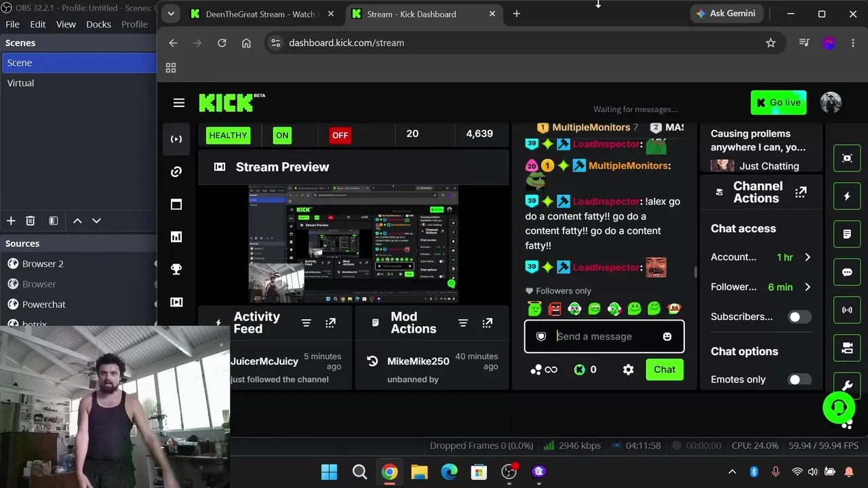The width and height of the screenshot is (868, 488).
Task: Reload the Kick dashboard page
Action: (222, 43)
